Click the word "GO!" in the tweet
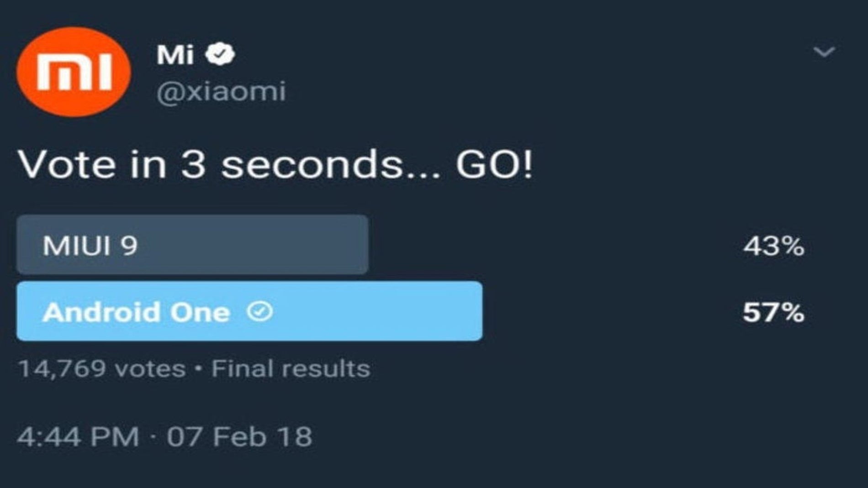Viewport: 868px width, 488px height. click(494, 164)
